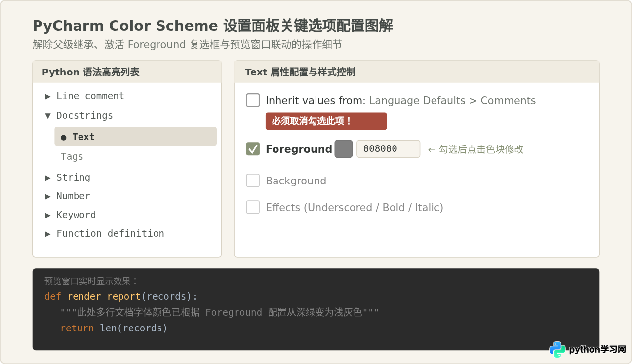632x364 pixels.
Task: Expand the Number arrow
Action: 48,196
